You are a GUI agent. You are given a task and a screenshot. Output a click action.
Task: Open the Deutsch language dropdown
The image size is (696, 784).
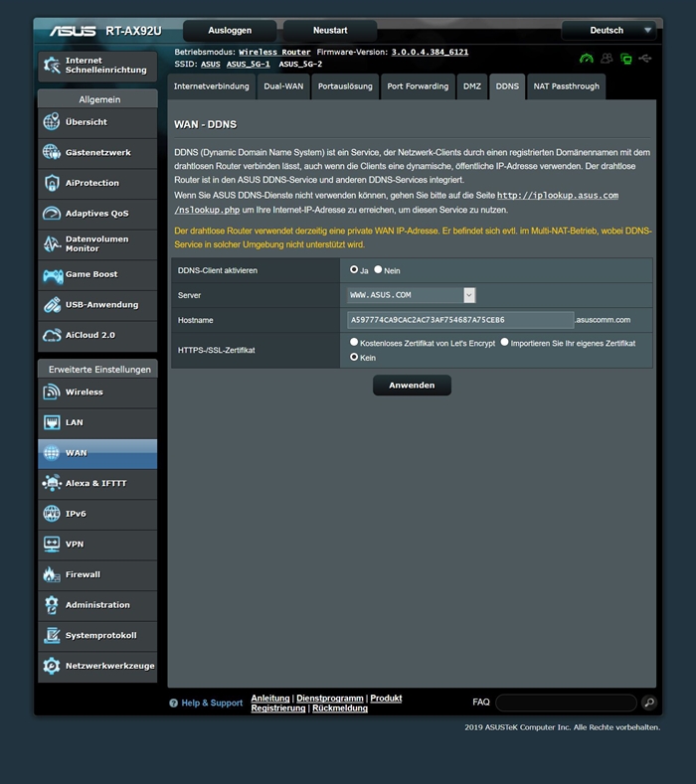pyautogui.click(x=609, y=31)
